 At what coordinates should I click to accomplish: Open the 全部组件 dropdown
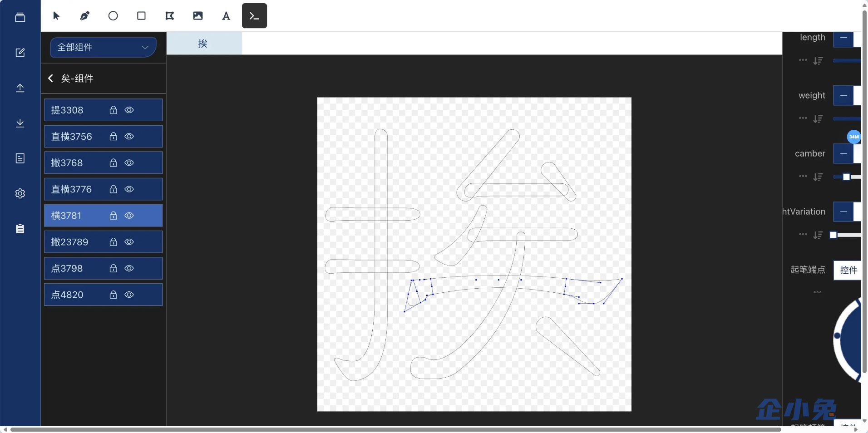(103, 47)
